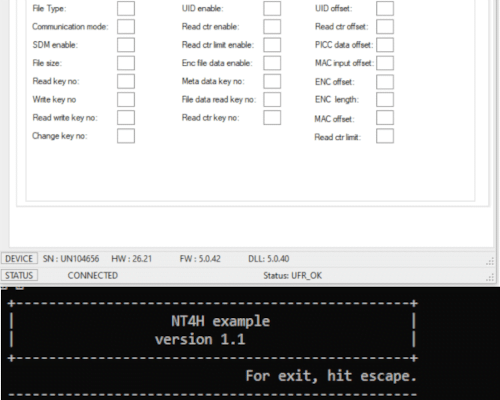Screen dimensions: 500x400
Task: Click the Change key no box
Action: [126, 136]
